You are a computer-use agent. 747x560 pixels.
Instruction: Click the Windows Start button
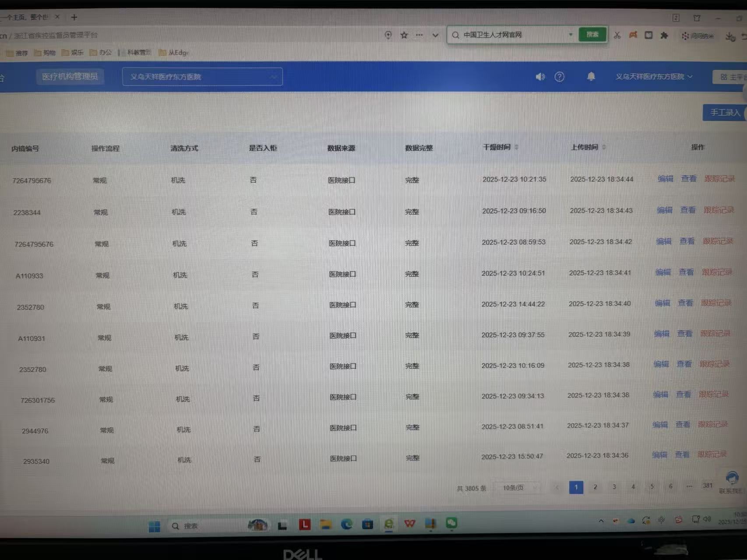(154, 526)
